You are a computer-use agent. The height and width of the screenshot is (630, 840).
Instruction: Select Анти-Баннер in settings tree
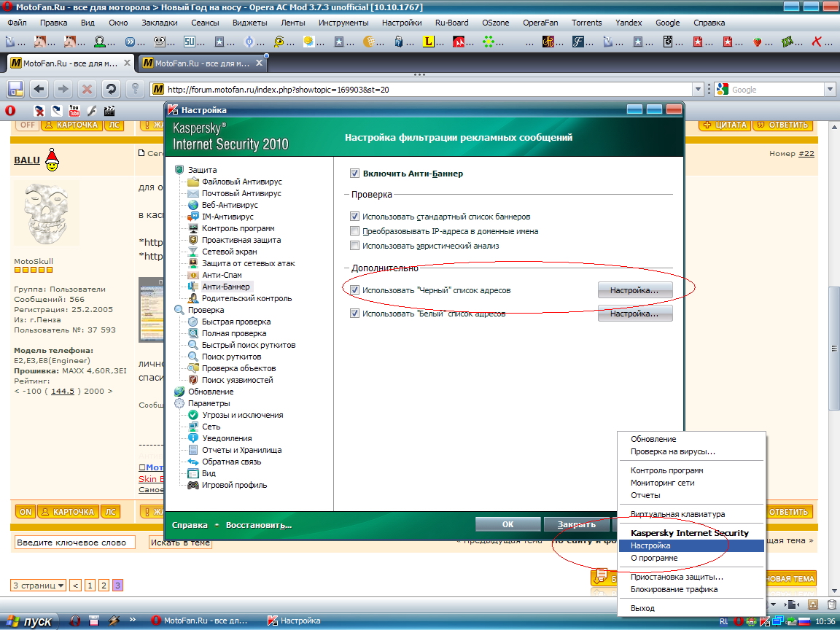click(x=225, y=287)
